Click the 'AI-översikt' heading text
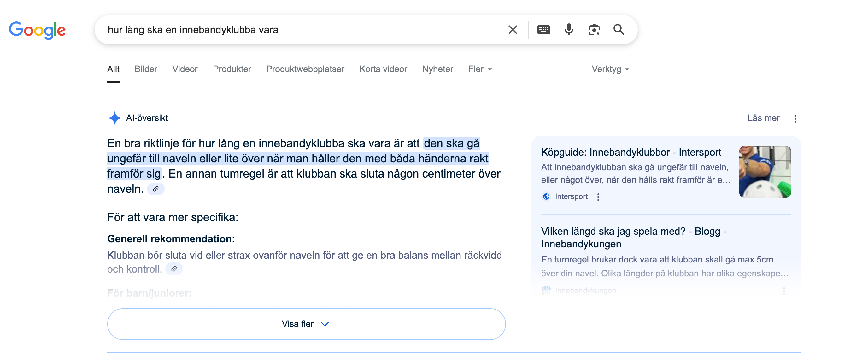 coord(147,118)
